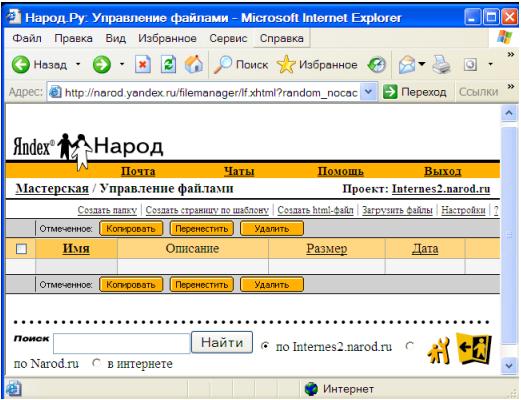Click the IE icon in title bar
The width and height of the screenshot is (521, 400).
(x=14, y=17)
